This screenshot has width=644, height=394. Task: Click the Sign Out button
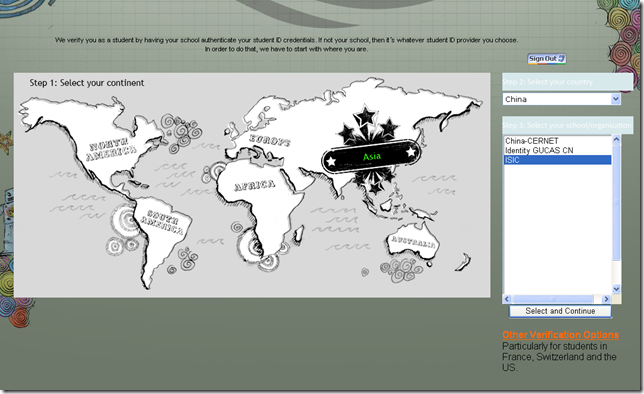[x=547, y=59]
